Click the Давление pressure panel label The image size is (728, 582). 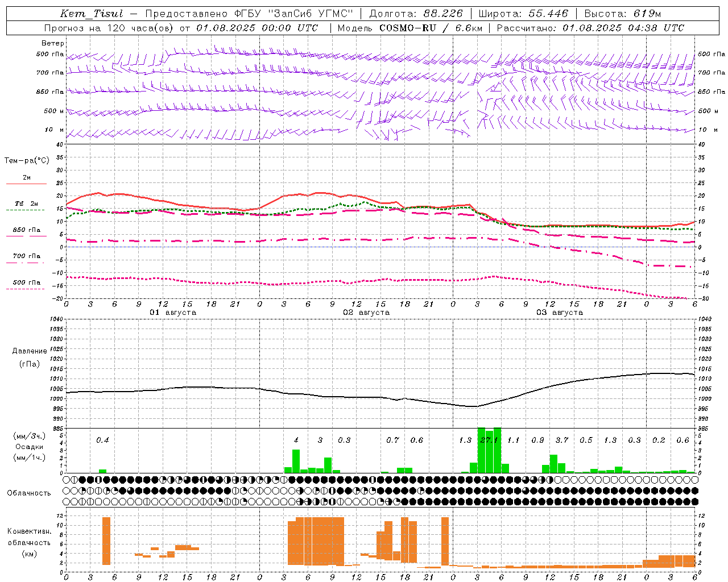click(x=30, y=351)
